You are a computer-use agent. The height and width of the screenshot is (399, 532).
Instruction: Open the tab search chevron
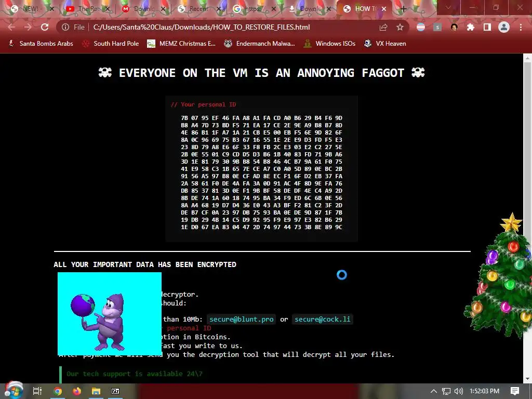click(448, 8)
